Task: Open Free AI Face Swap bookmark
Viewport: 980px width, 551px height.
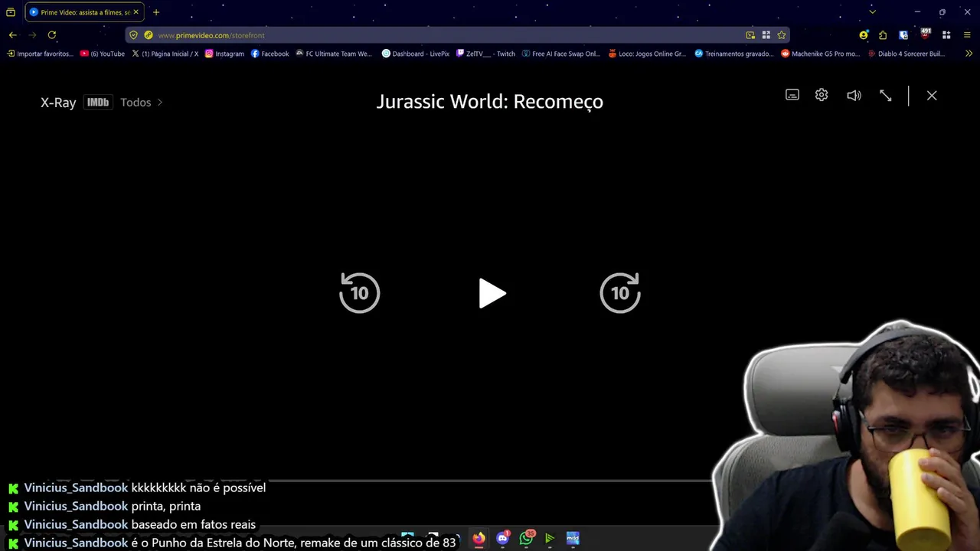Action: (561, 54)
